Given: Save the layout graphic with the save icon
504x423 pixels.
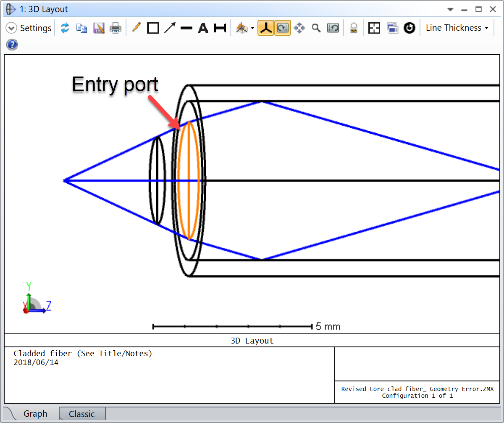Looking at the screenshot, I should point(99,28).
